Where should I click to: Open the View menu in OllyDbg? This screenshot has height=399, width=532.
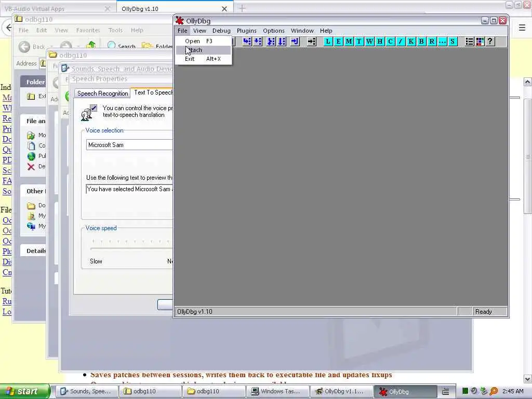199,31
